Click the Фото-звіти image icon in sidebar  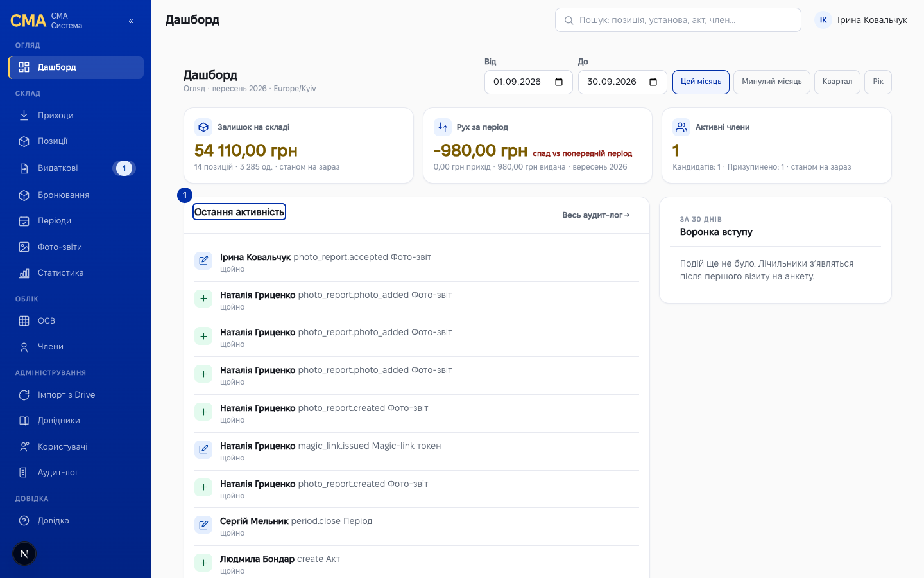coord(24,247)
